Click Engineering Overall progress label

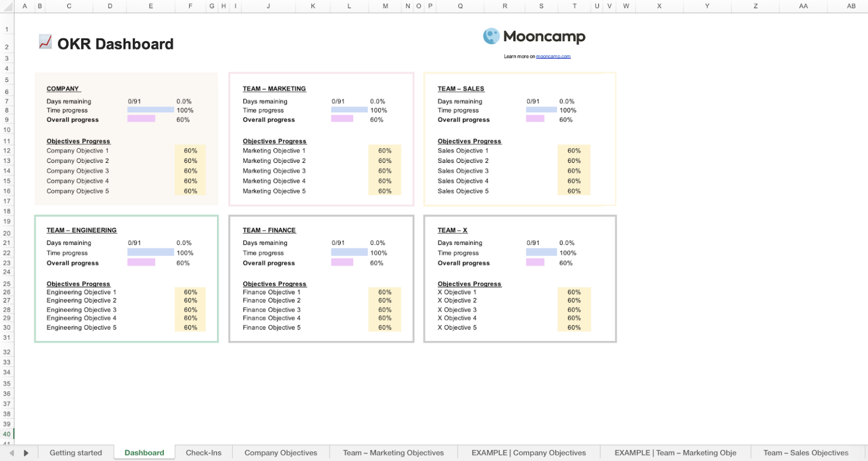pos(72,264)
